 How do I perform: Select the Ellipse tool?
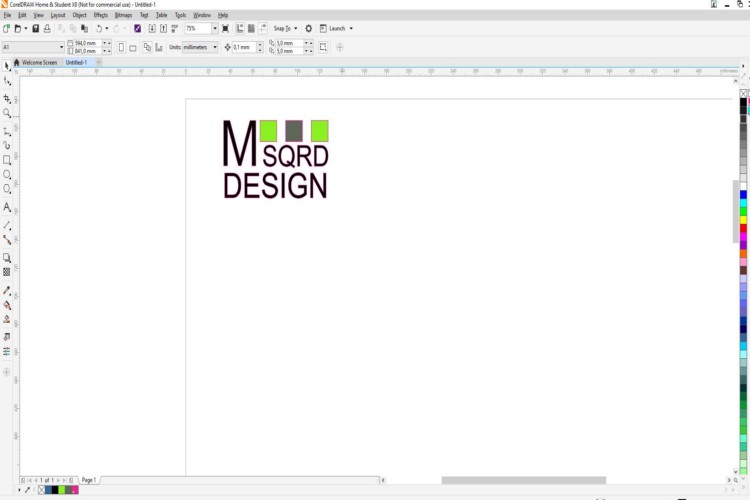click(7, 175)
